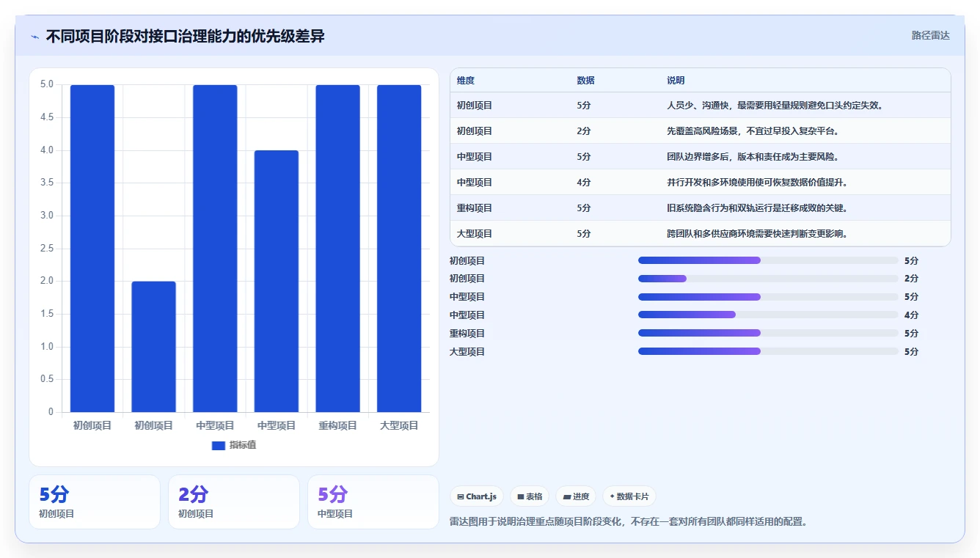
Task: Click the square icon inside the 表格 chip
Action: coord(520,496)
